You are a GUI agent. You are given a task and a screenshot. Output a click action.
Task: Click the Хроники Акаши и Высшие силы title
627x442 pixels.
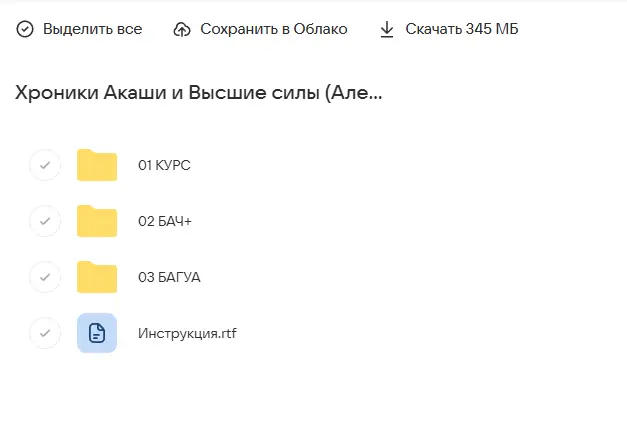pyautogui.click(x=199, y=94)
